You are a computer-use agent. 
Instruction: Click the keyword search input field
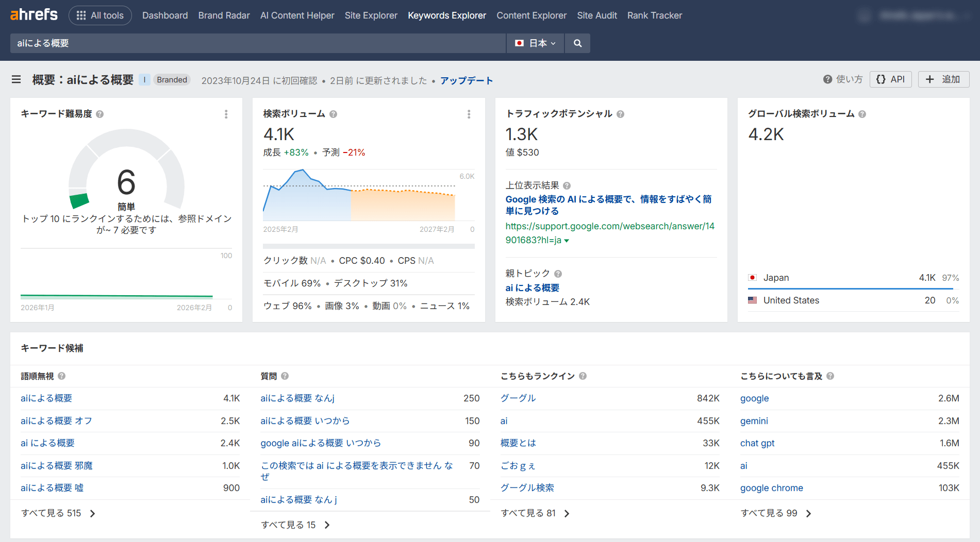[258, 43]
